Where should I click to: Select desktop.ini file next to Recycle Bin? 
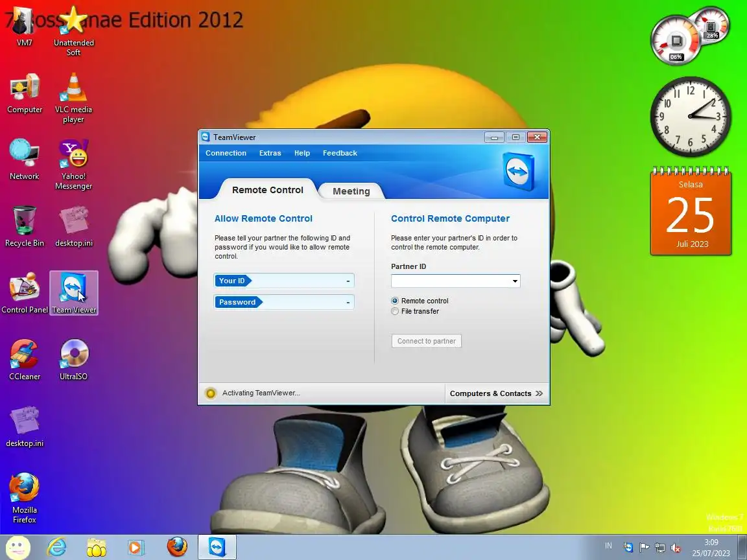coord(73,227)
